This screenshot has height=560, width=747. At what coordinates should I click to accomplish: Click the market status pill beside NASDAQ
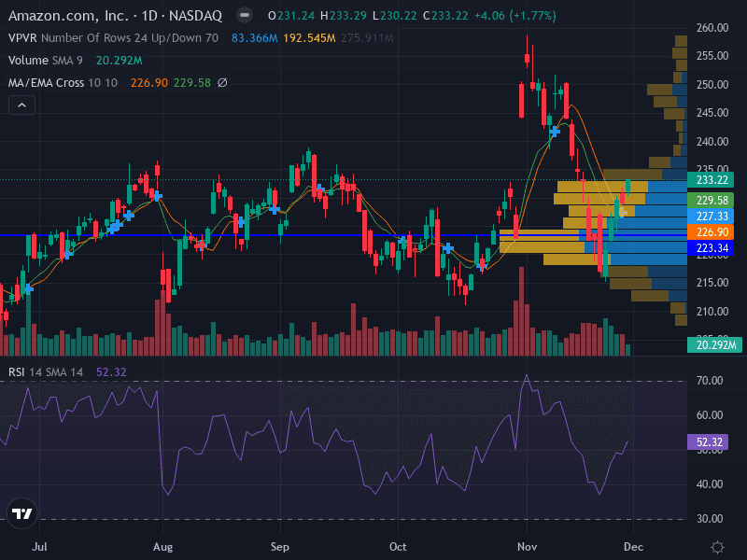[x=245, y=15]
